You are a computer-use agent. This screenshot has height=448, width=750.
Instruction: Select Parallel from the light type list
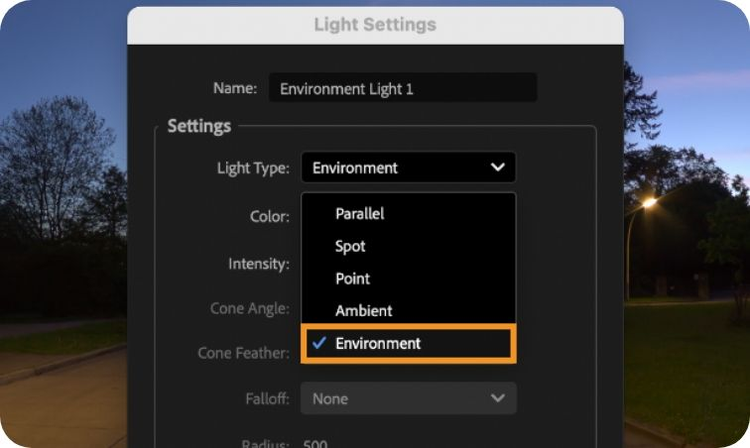coord(360,213)
